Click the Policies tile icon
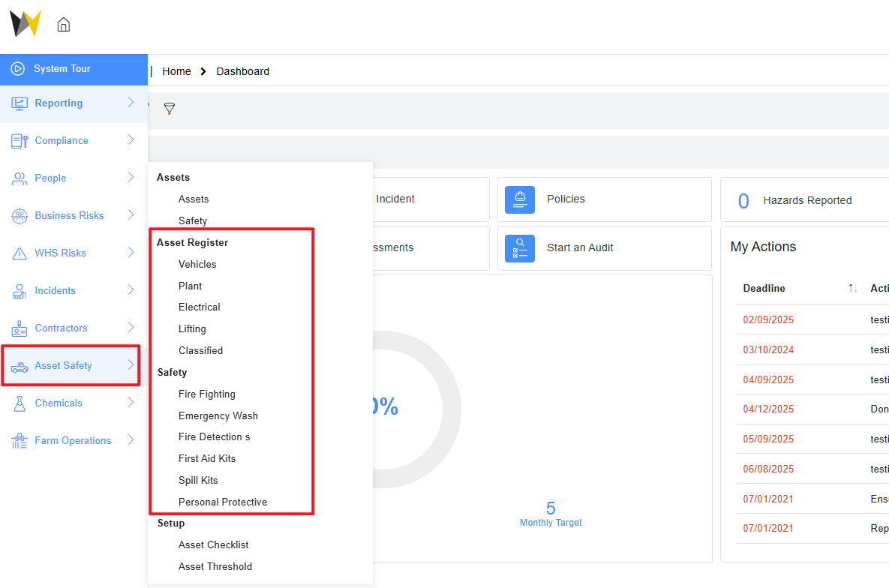 click(x=519, y=199)
